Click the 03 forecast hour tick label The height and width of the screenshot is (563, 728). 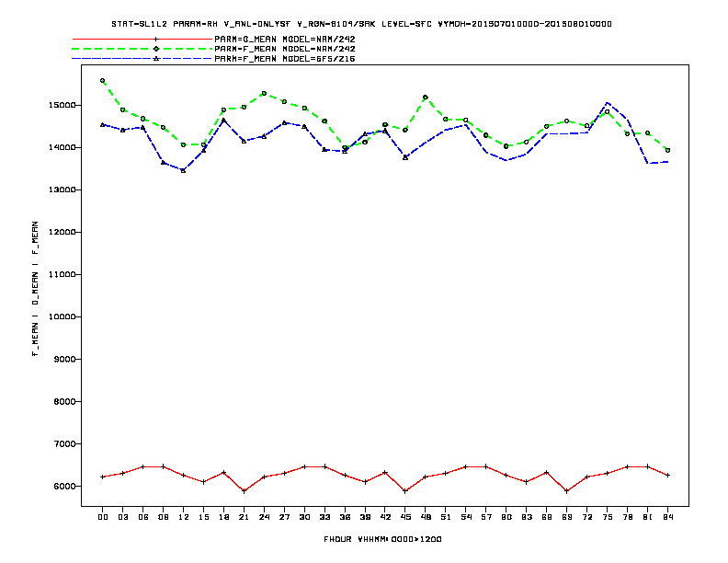click(122, 517)
